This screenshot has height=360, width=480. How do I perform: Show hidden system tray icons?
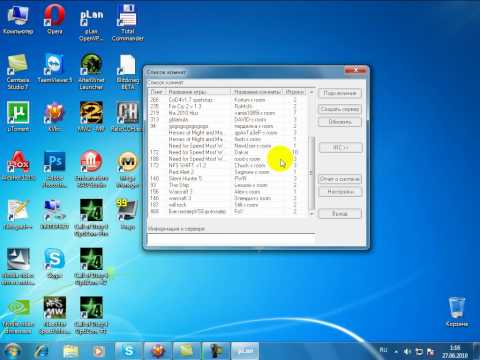coord(396,352)
